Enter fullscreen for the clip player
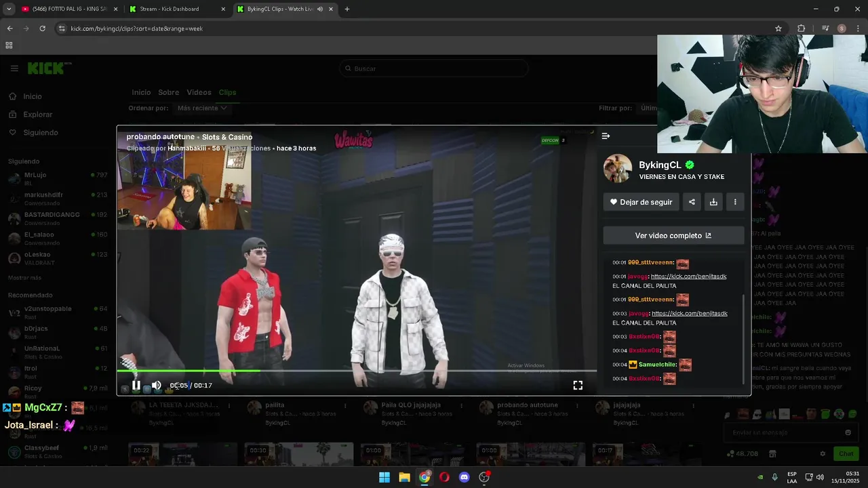Screen dimensions: 868x488 coord(578,385)
